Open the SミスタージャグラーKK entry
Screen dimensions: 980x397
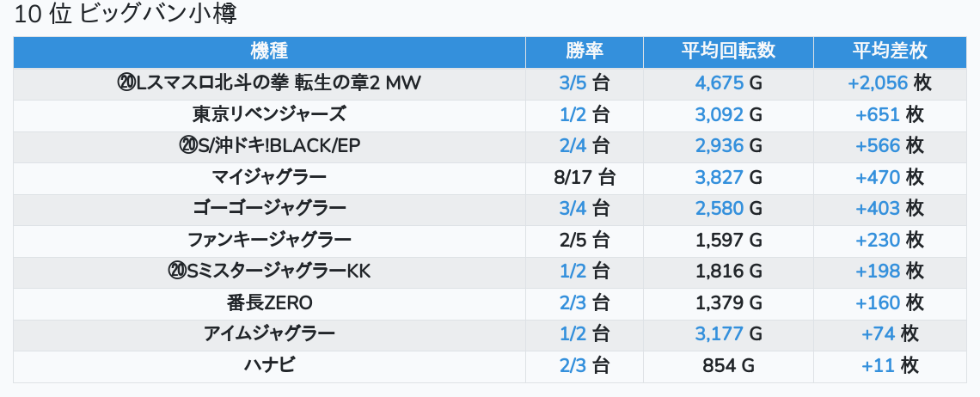coord(269,272)
